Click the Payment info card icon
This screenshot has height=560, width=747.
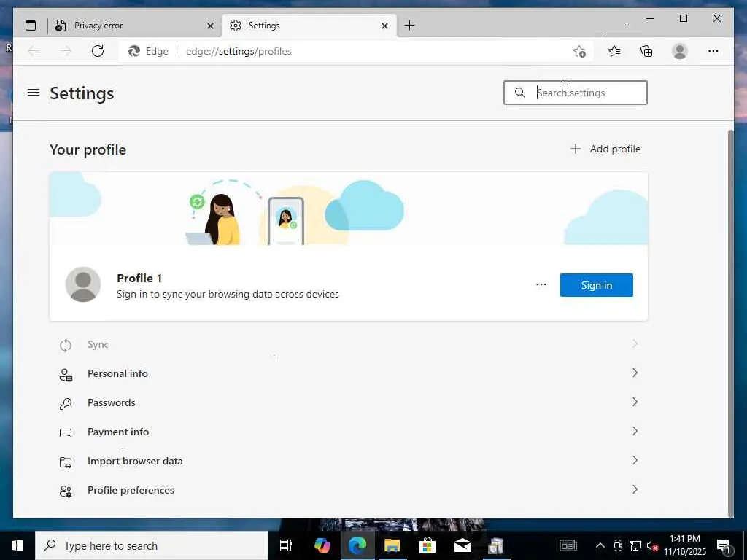pyautogui.click(x=66, y=433)
